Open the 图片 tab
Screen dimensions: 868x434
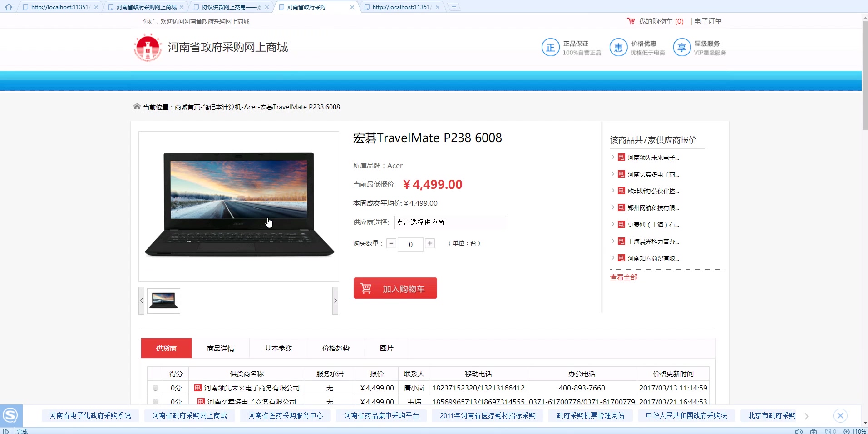387,348
